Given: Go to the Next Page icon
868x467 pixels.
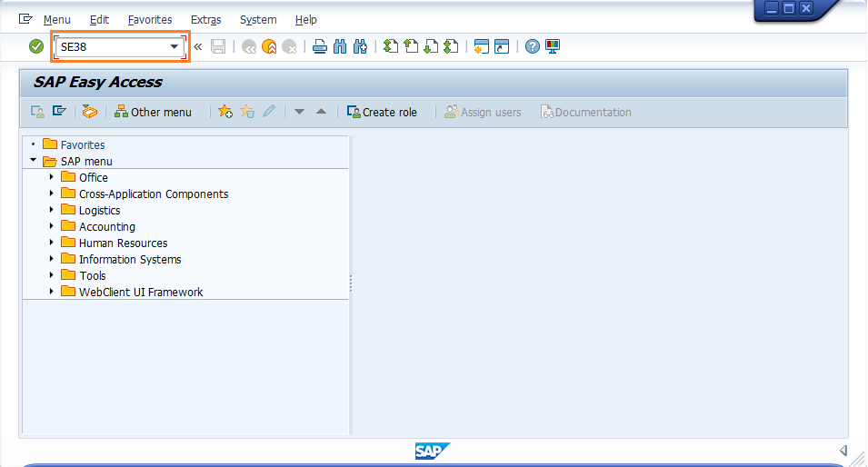Looking at the screenshot, I should (x=431, y=46).
